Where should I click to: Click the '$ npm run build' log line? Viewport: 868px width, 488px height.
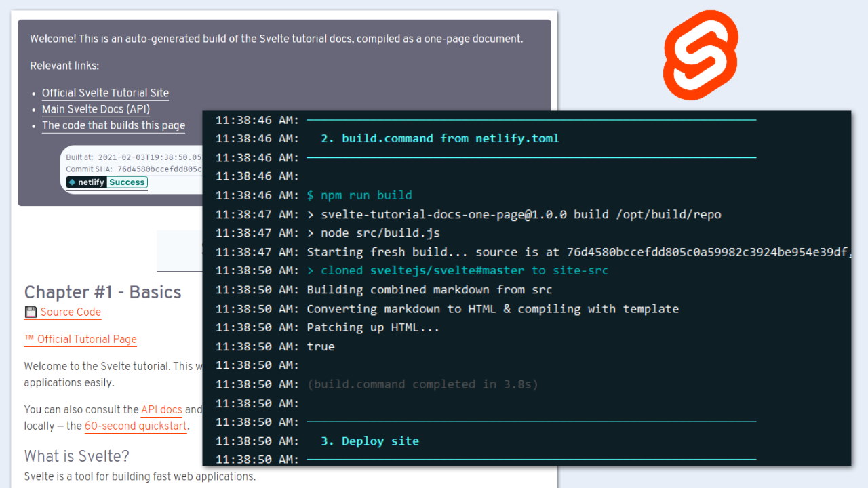pos(359,195)
